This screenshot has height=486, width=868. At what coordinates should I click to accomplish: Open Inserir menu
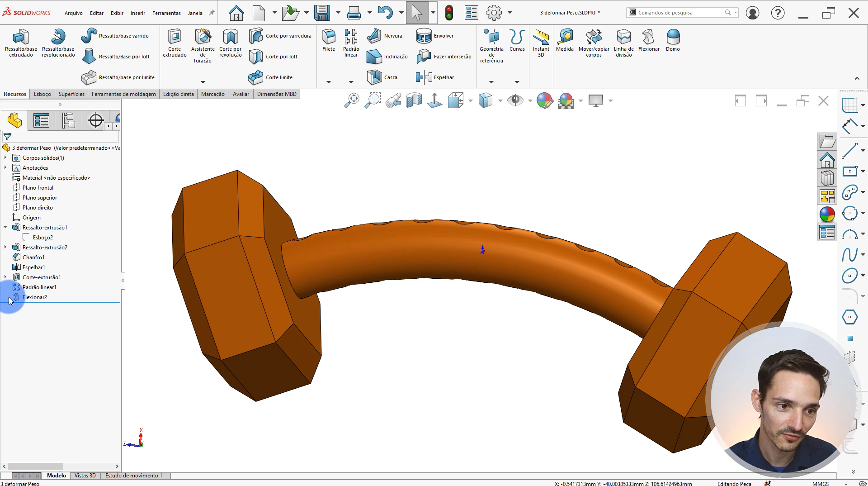[138, 13]
